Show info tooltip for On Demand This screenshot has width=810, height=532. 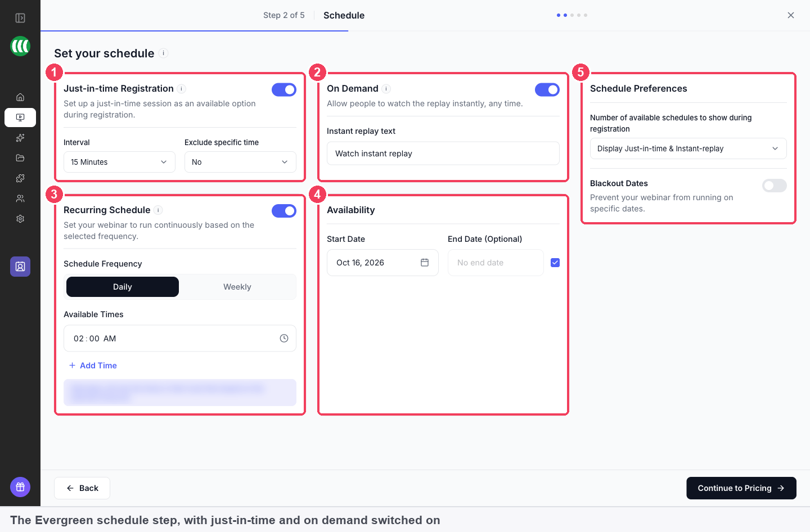(x=386, y=89)
